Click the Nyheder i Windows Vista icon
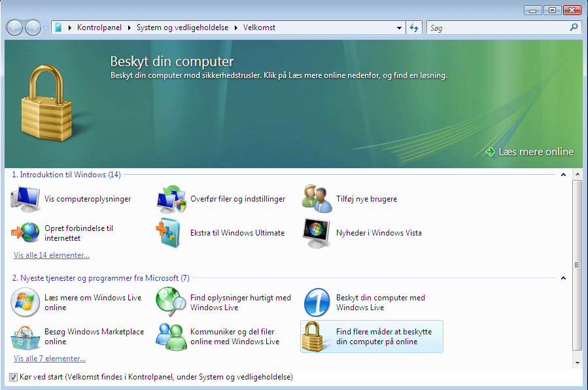588x390 pixels. click(317, 233)
